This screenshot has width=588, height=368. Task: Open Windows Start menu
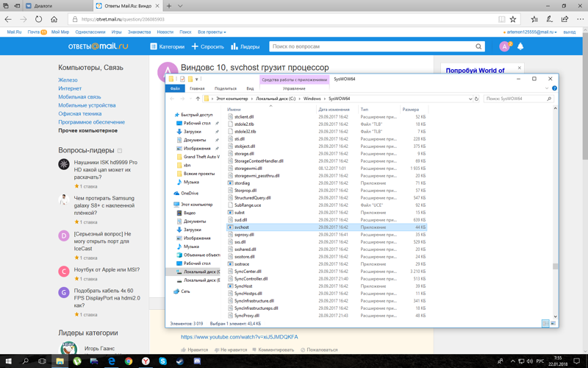click(8, 361)
